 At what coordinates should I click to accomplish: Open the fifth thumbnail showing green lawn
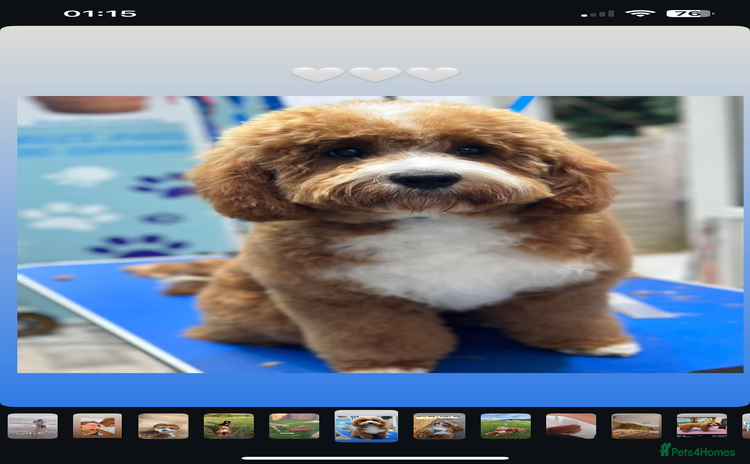coord(294,426)
